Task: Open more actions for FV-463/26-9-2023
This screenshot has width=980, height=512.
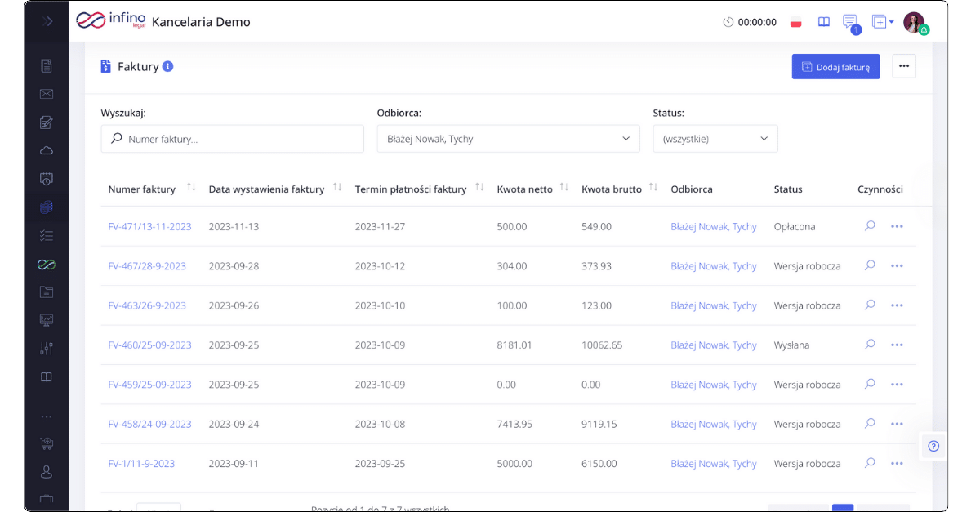Action: coord(897,305)
